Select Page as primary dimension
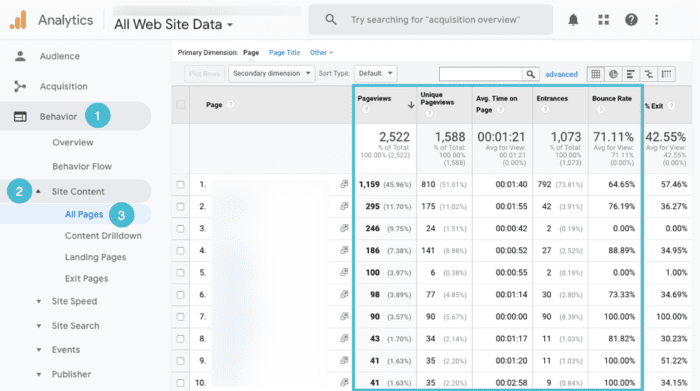The width and height of the screenshot is (700, 391). point(251,53)
